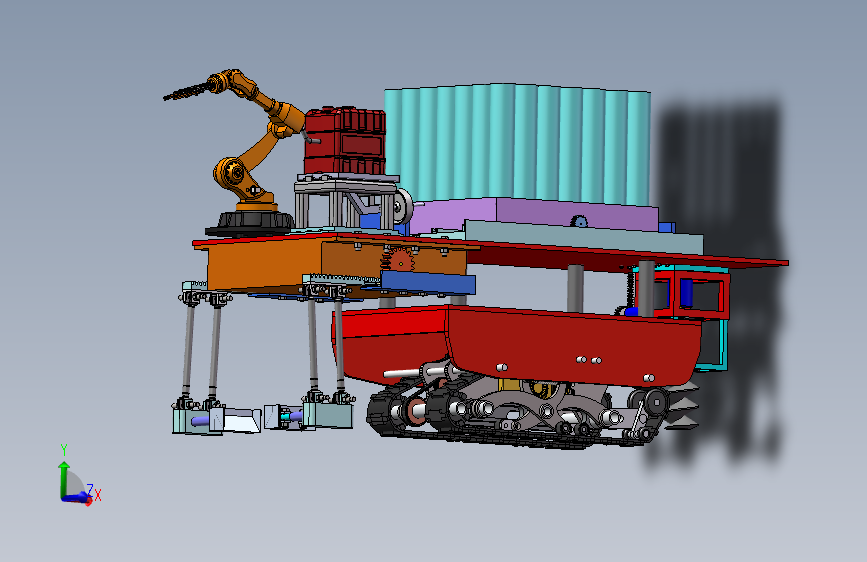This screenshot has width=867, height=562.
Task: Select the drill bit at the robot arm tip
Action: click(x=186, y=91)
